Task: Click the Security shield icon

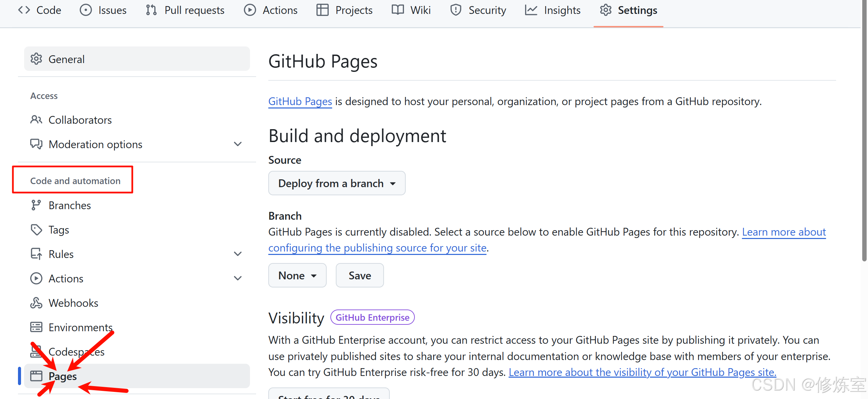Action: click(456, 10)
